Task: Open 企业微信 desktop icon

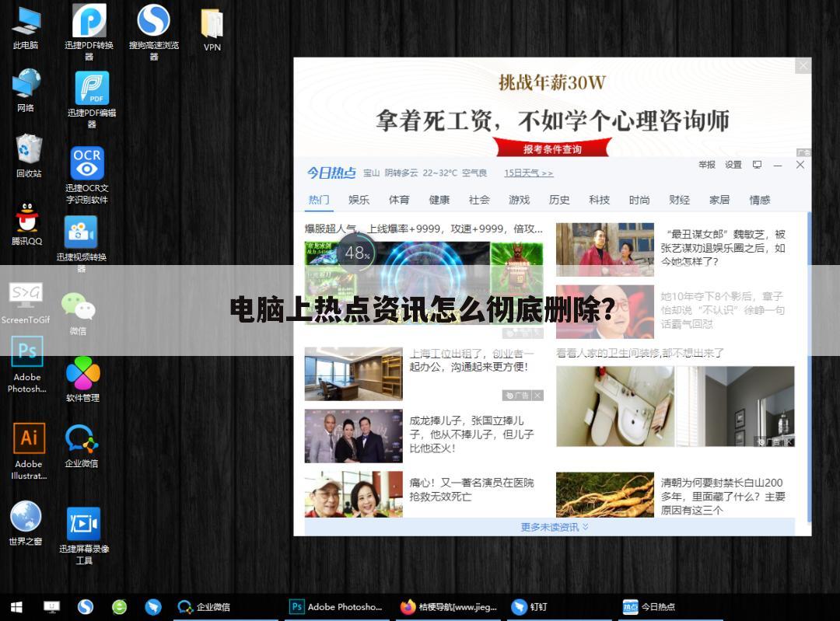Action: pyautogui.click(x=82, y=445)
